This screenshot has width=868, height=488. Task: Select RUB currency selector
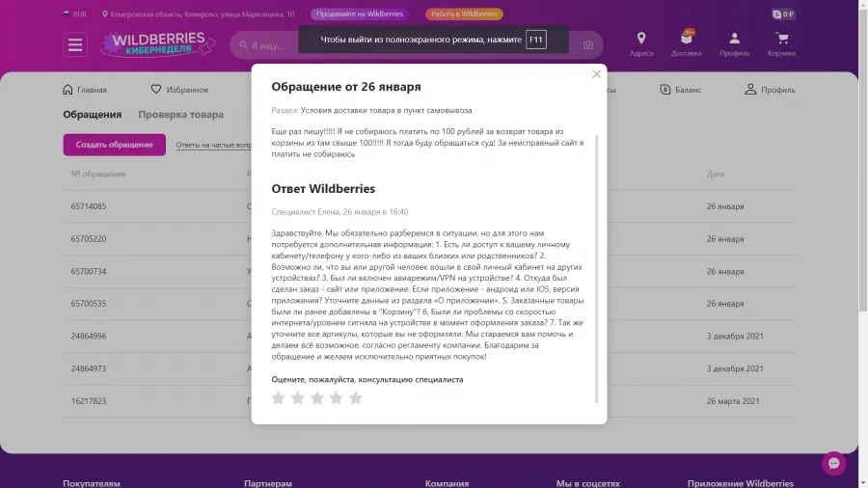74,14
